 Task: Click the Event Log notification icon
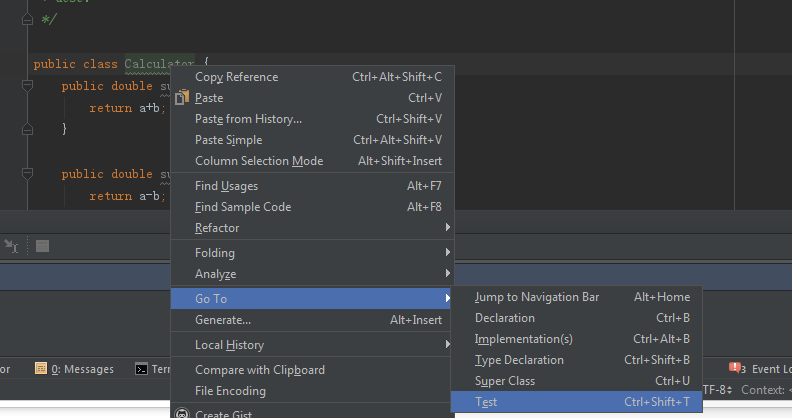737,368
